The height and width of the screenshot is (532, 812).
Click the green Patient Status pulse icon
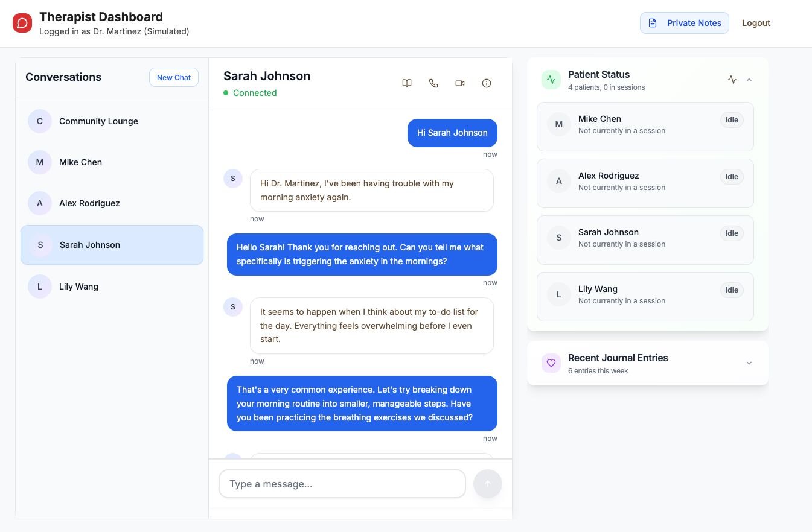click(551, 80)
